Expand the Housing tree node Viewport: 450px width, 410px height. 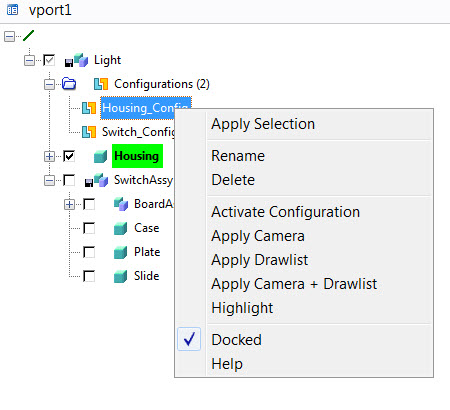49,156
